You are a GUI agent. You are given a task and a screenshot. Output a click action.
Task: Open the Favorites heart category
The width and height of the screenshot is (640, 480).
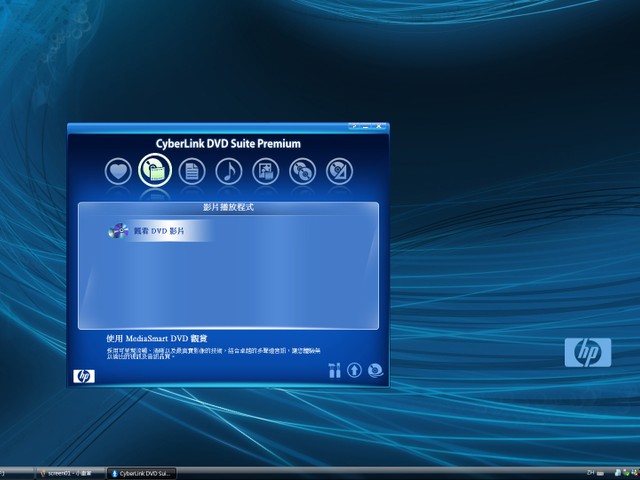pyautogui.click(x=118, y=171)
